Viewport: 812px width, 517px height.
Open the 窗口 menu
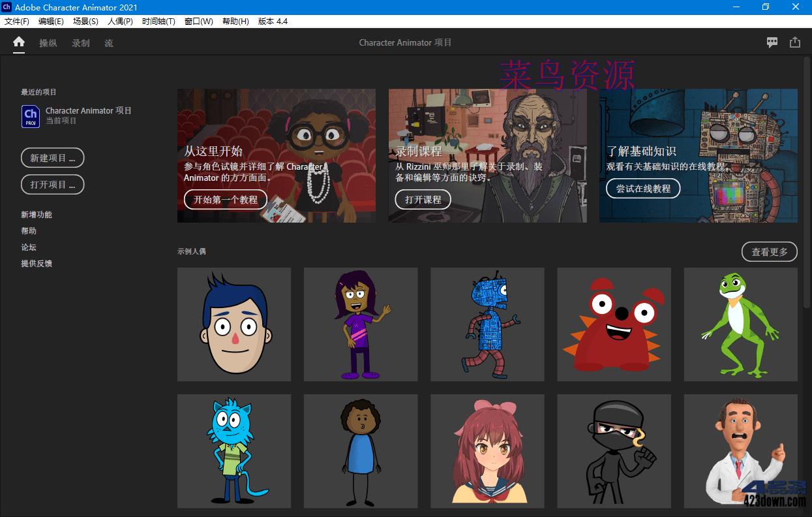click(198, 21)
